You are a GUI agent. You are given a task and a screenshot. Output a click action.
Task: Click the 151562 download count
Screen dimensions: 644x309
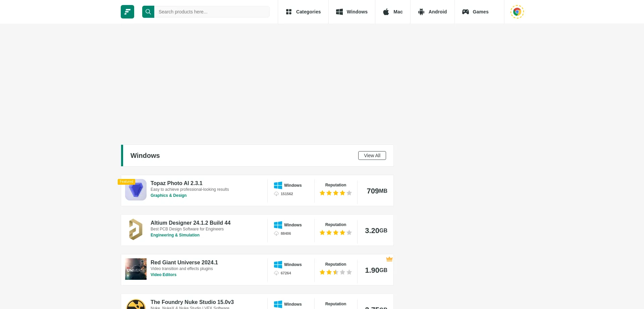[287, 194]
